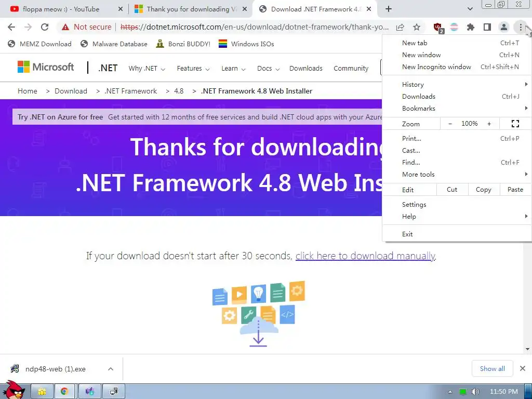The width and height of the screenshot is (532, 399).
Task: Toggle the browser side panel icon
Action: (x=487, y=27)
